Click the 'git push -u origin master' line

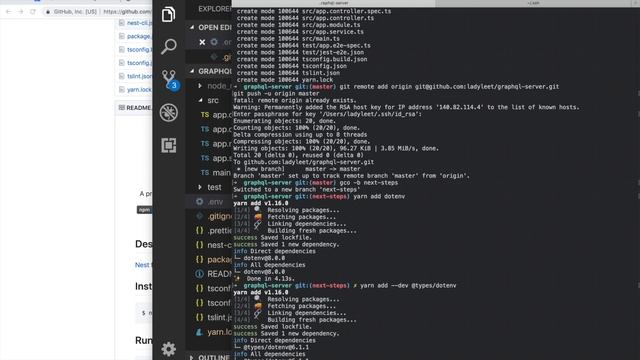pos(276,93)
